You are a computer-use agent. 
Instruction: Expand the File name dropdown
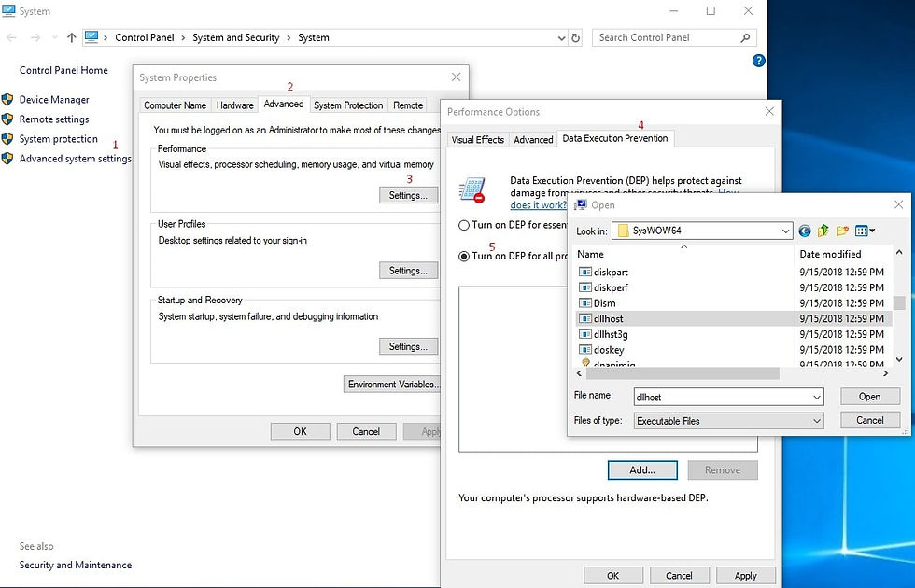[816, 398]
